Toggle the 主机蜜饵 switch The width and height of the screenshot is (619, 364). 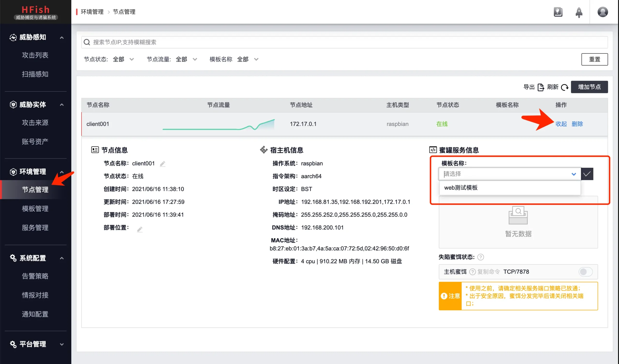coord(586,272)
